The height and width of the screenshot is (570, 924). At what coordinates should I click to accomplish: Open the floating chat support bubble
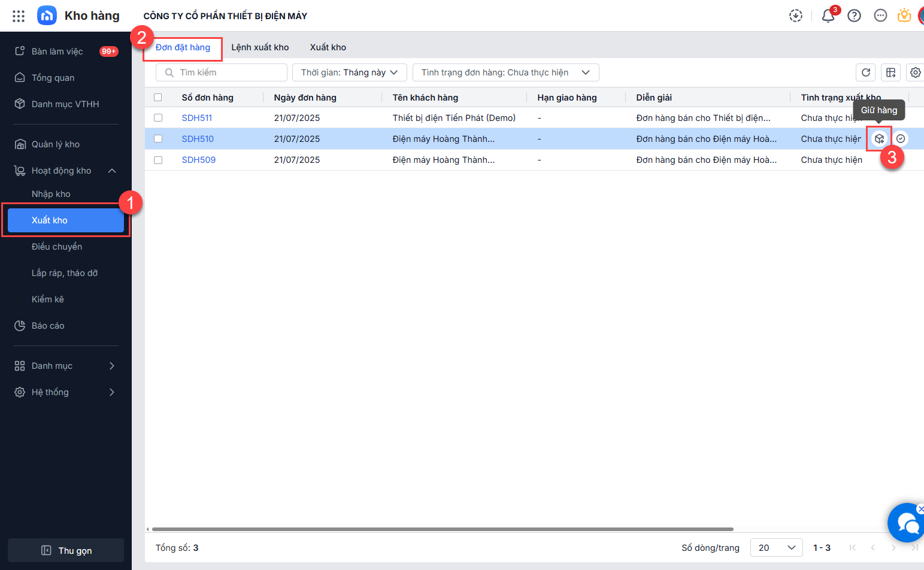click(907, 523)
